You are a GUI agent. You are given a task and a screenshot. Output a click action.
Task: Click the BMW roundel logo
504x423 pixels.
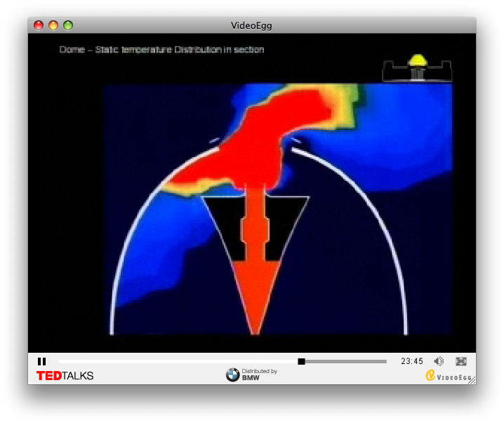(232, 375)
